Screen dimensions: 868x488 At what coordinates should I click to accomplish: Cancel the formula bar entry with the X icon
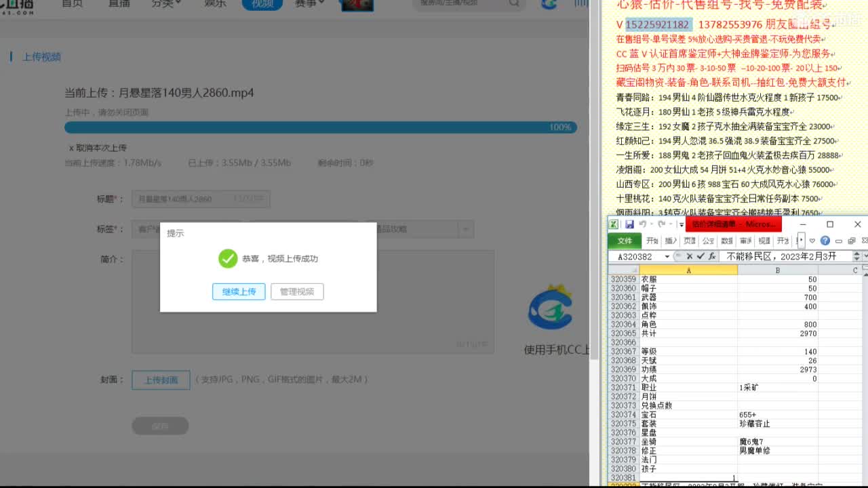(690, 256)
